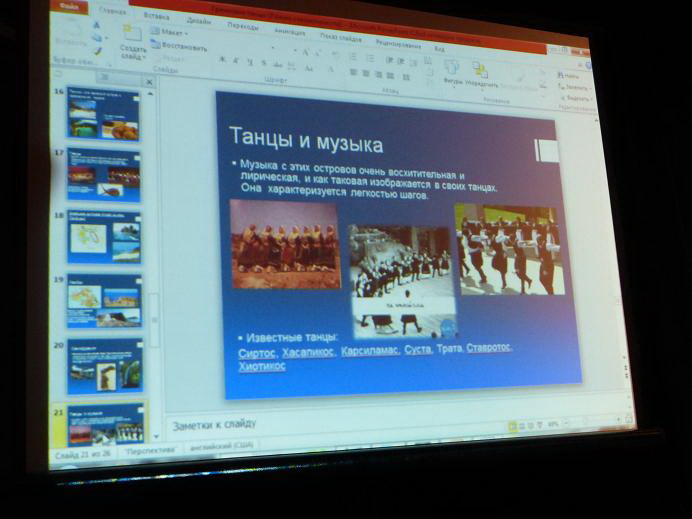Switch to Normal view in status bar

(x=512, y=426)
